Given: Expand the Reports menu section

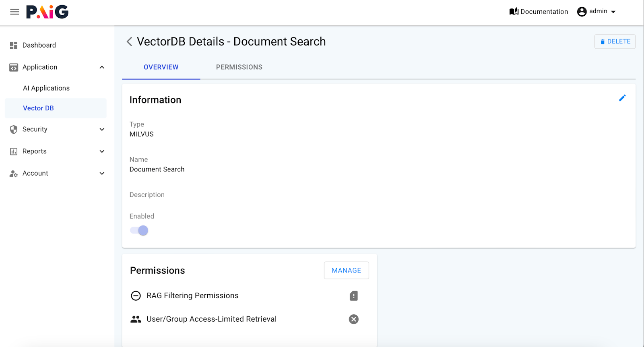Looking at the screenshot, I should tap(102, 151).
